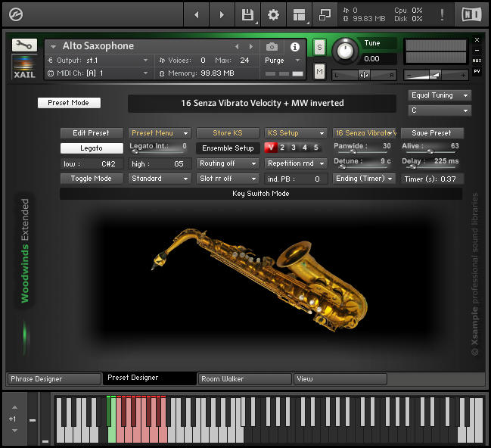Click the PV button
This screenshot has height=448, width=491.
(x=477, y=71)
